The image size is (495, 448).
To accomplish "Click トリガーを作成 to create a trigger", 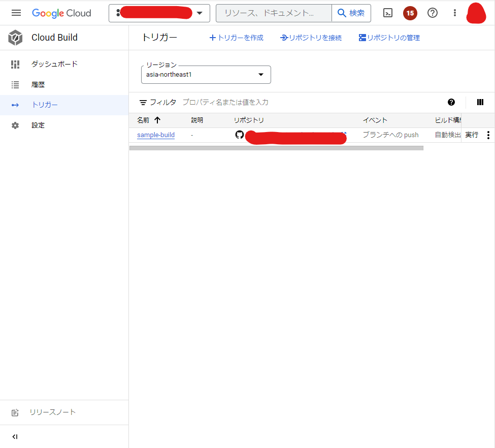I will [x=236, y=37].
